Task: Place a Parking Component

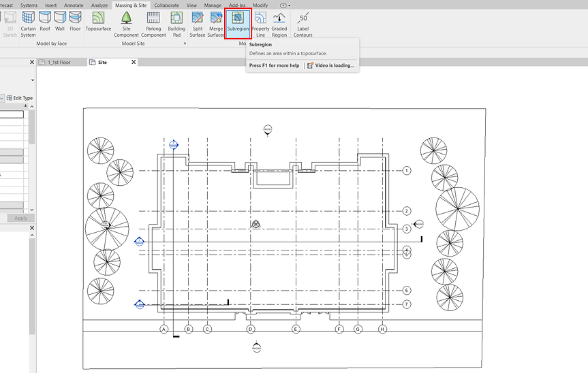Action: [153, 24]
